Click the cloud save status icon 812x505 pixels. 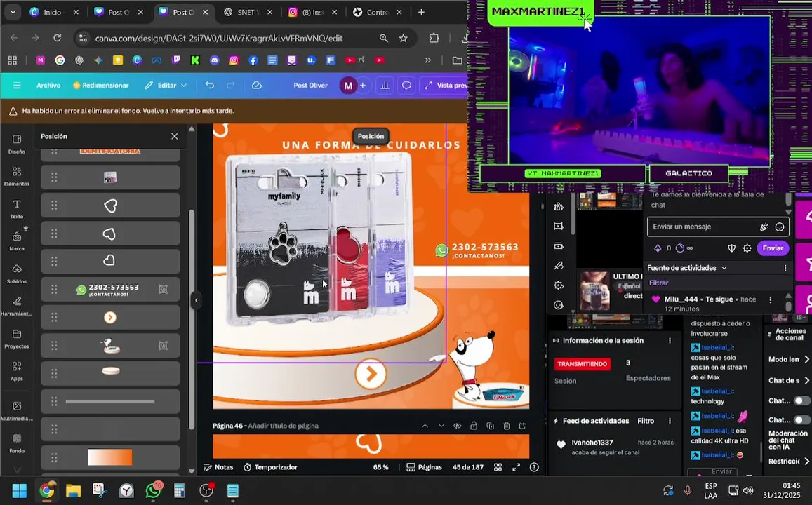coord(257,86)
